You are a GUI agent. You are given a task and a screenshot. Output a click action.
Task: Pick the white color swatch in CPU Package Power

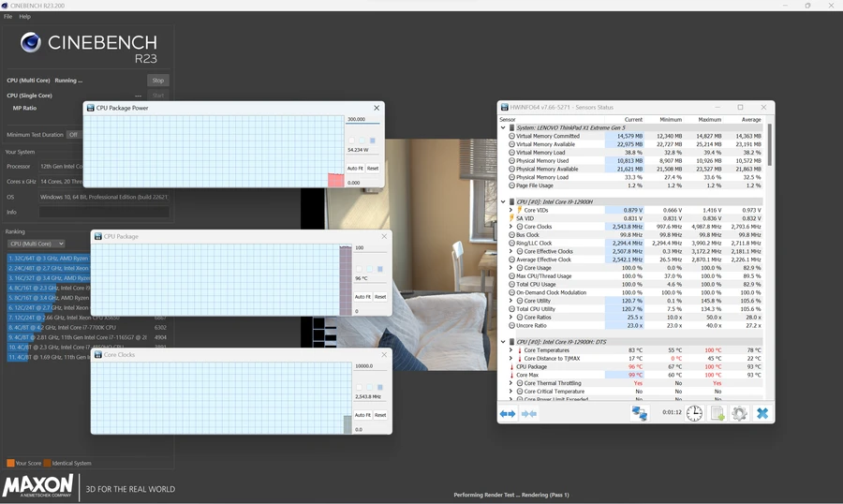[x=351, y=141]
